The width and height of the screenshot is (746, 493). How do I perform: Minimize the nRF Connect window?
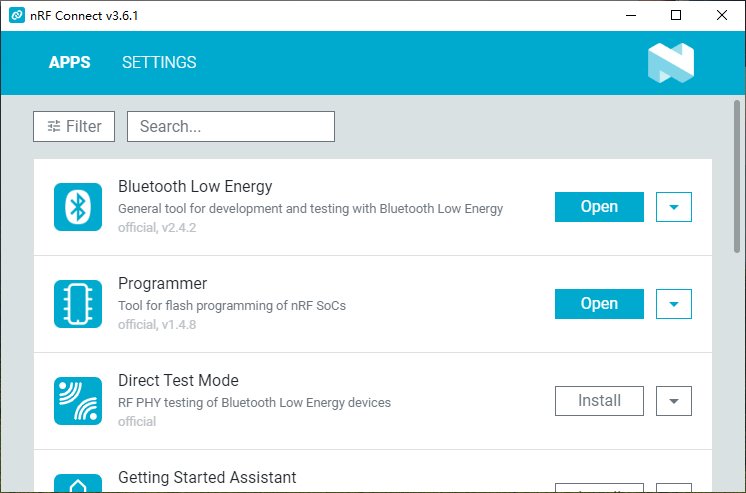coord(631,15)
